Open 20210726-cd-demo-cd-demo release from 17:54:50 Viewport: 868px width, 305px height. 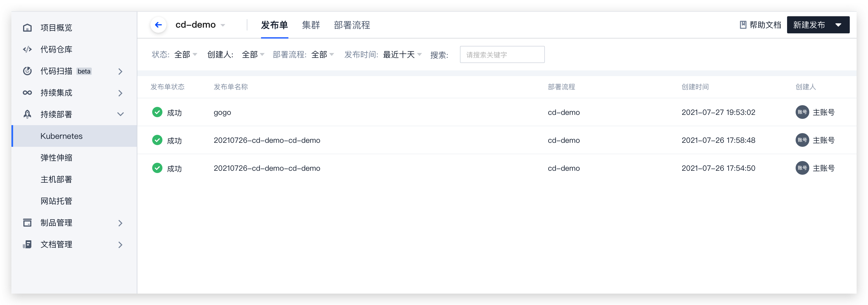pyautogui.click(x=267, y=168)
